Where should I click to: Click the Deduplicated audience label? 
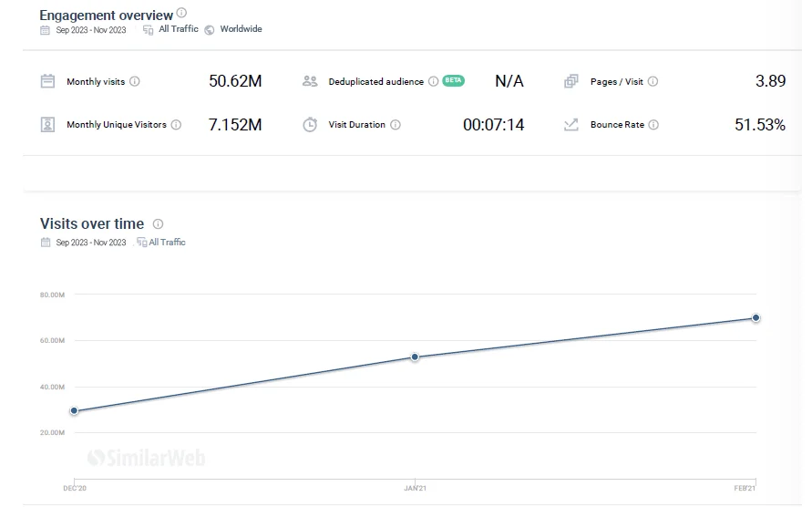(x=376, y=81)
